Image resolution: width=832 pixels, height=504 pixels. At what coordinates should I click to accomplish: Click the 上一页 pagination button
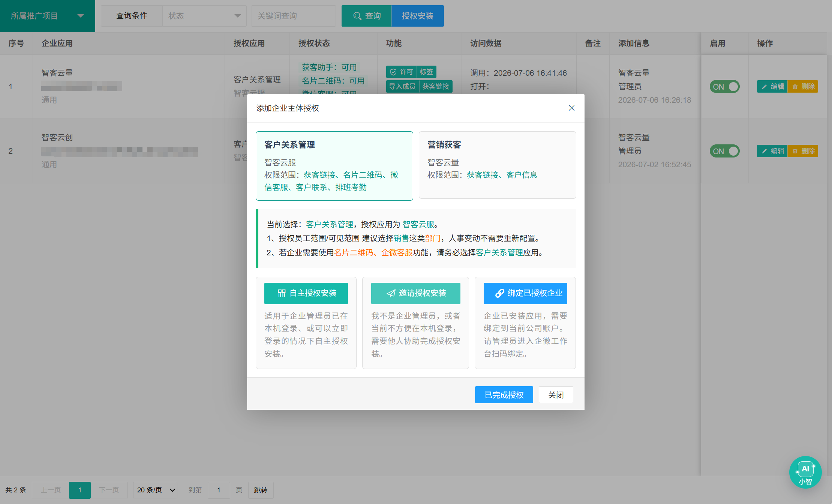point(51,490)
